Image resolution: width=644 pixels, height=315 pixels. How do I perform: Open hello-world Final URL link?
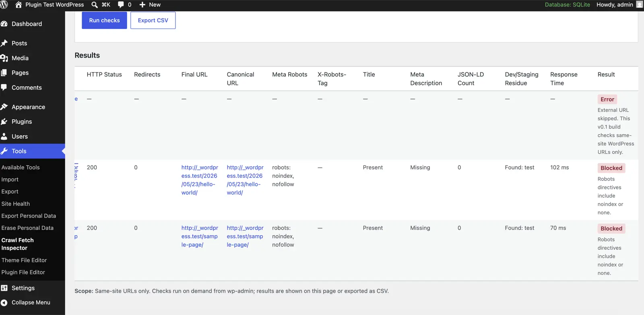pos(200,180)
